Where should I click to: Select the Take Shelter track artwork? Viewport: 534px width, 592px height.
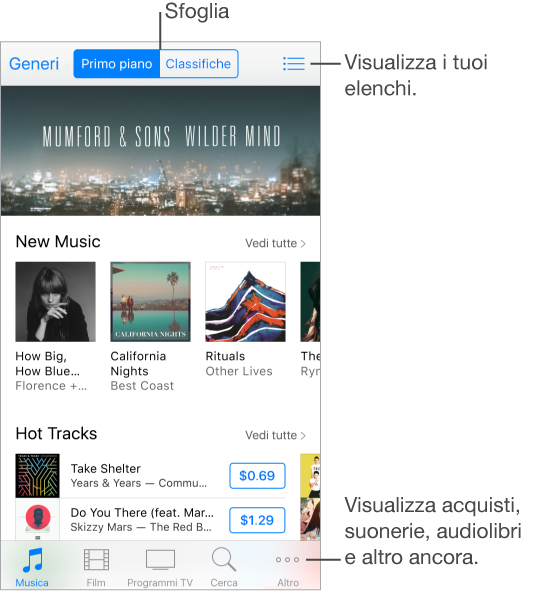coord(37,475)
